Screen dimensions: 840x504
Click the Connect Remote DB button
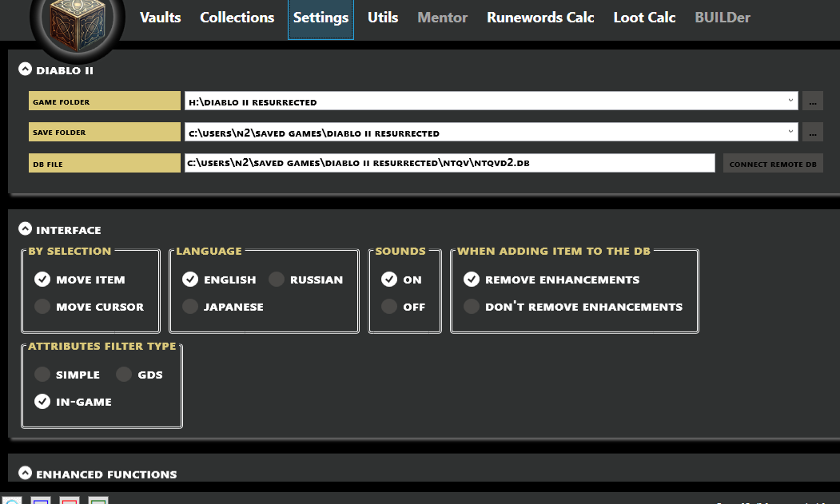[773, 164]
